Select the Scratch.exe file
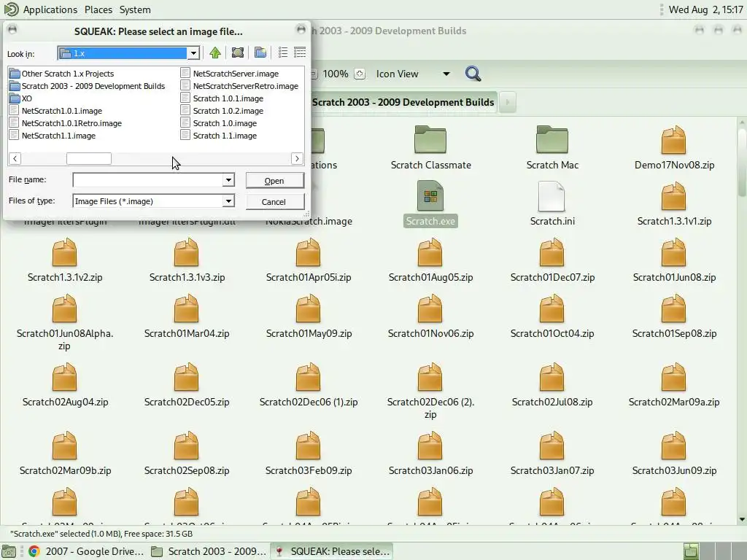The width and height of the screenshot is (747, 560). click(430, 204)
